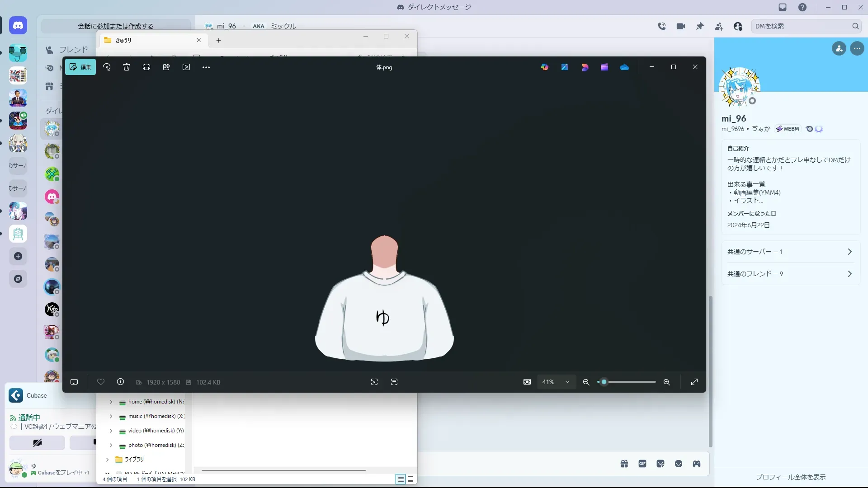The image size is (868, 488).
Task: Click プロフィール全体を表示 link
Action: coord(791,477)
